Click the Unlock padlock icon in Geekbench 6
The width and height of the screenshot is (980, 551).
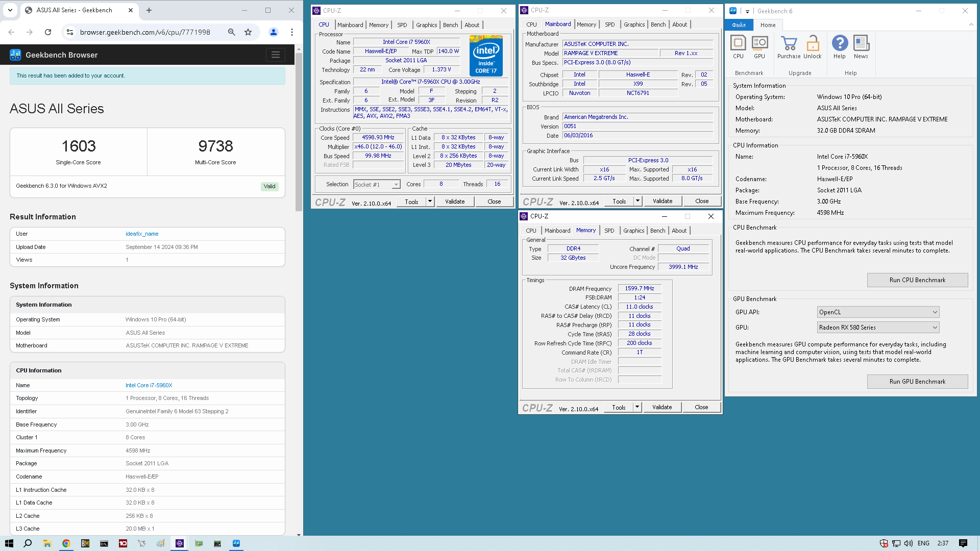[812, 47]
